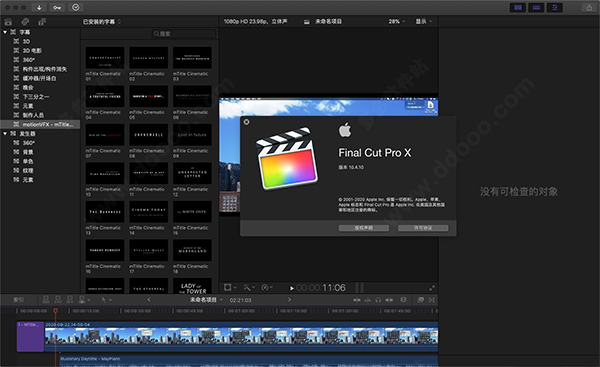The height and width of the screenshot is (367, 600).
Task: Select the mTitle Cinematic 01 thumbnail
Action: coord(105,58)
